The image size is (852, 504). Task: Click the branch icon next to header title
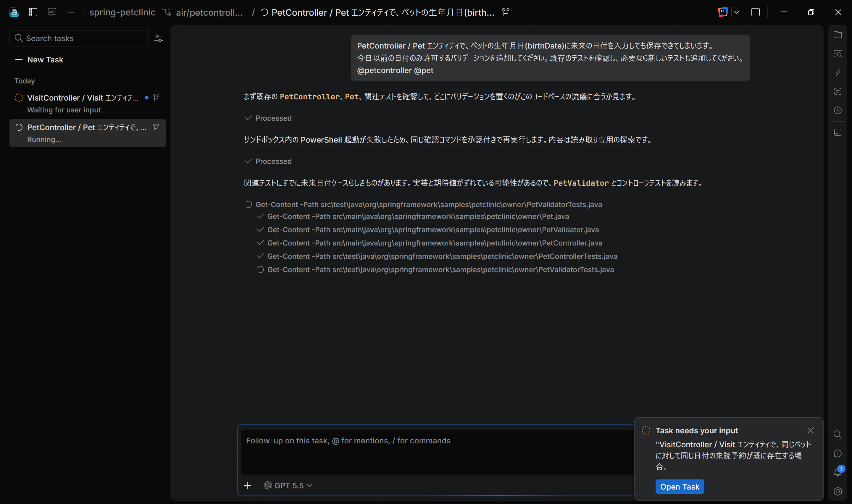point(506,12)
